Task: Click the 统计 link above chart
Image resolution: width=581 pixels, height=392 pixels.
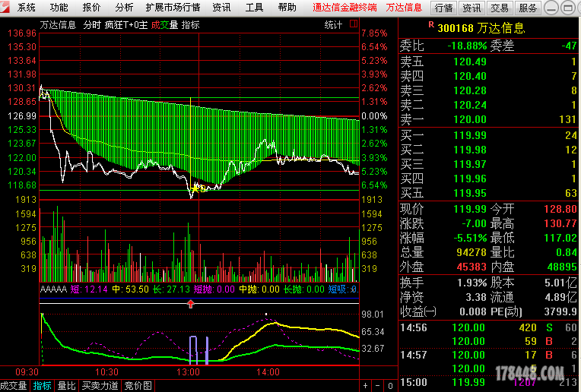Action: [333, 25]
